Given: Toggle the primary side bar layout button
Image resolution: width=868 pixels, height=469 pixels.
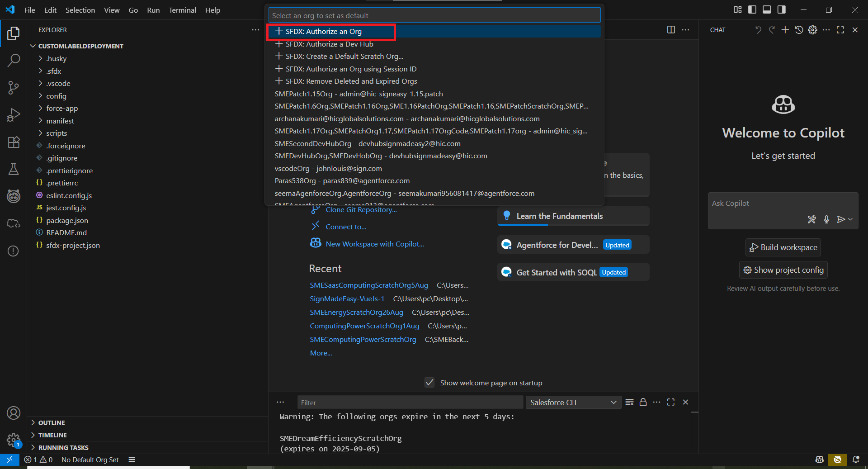Looking at the screenshot, I should click(x=752, y=9).
